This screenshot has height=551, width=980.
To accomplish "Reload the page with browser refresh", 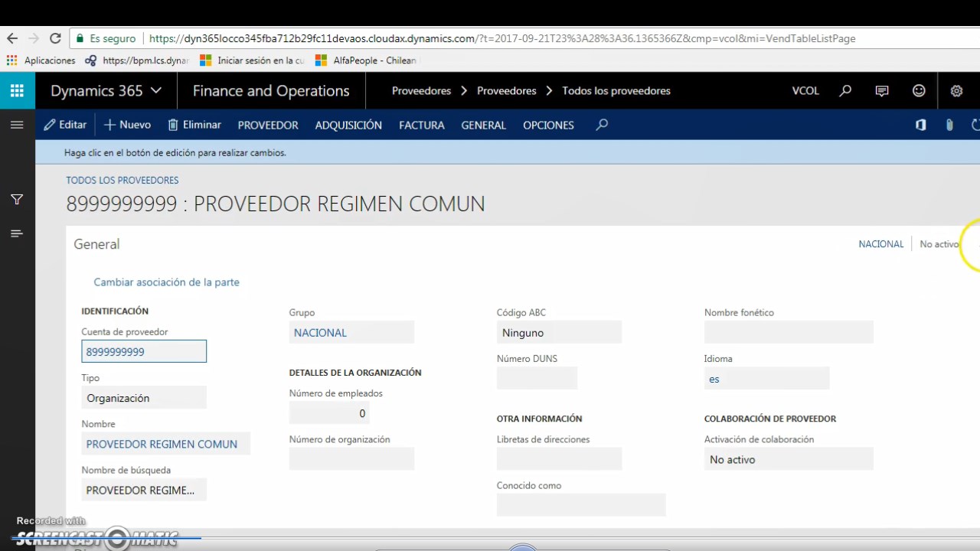I will click(55, 38).
